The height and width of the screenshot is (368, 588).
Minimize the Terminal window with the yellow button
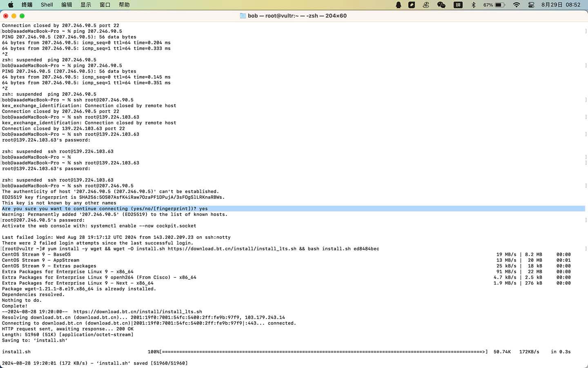[14, 16]
